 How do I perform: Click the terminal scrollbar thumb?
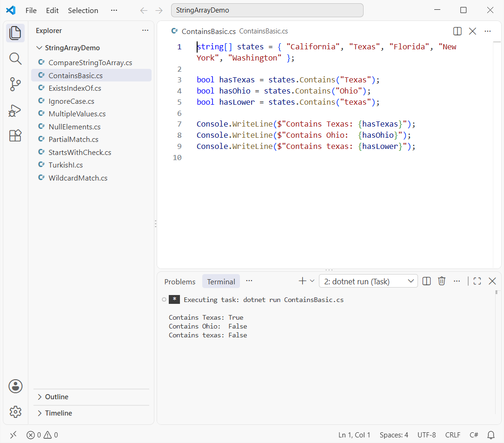tap(496, 292)
